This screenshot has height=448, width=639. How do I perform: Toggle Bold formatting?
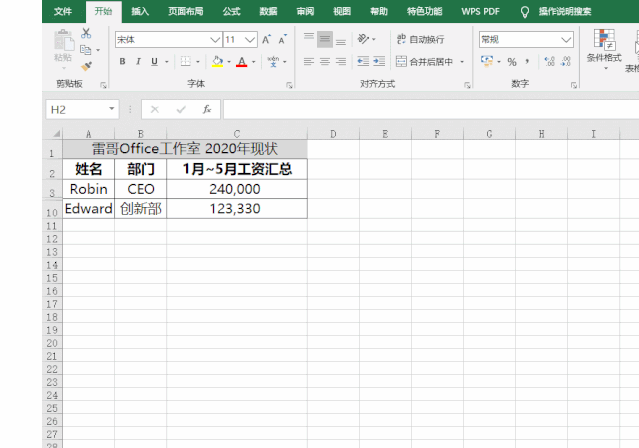tap(122, 62)
